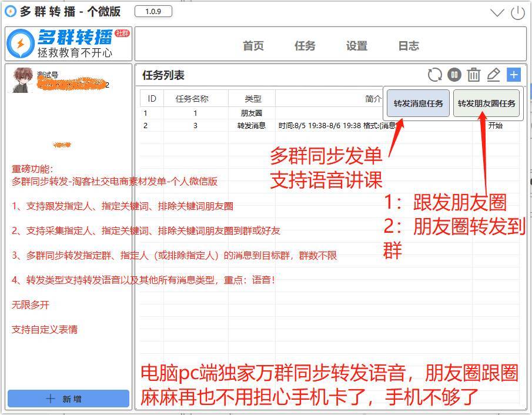Open the 首页 tab
This screenshot has height=415, width=532.
pyautogui.click(x=253, y=46)
